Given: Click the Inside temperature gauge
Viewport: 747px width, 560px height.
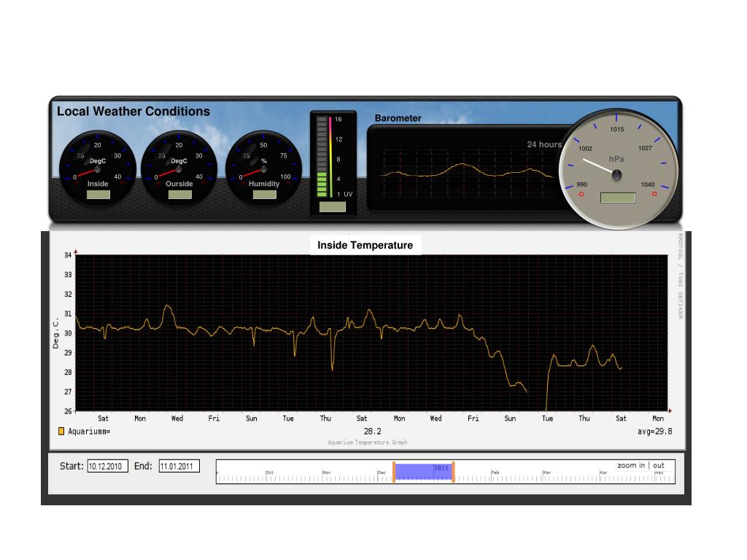Looking at the screenshot, I should coord(98,169).
